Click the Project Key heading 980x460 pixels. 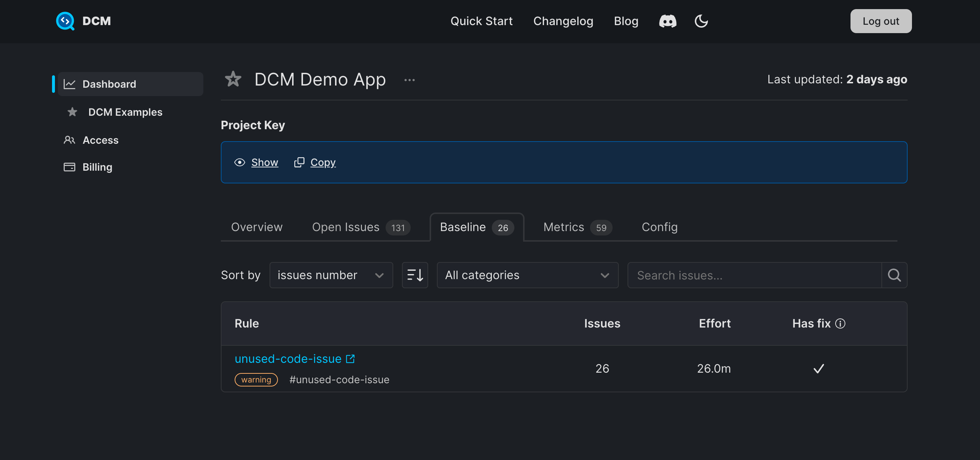[252, 125]
